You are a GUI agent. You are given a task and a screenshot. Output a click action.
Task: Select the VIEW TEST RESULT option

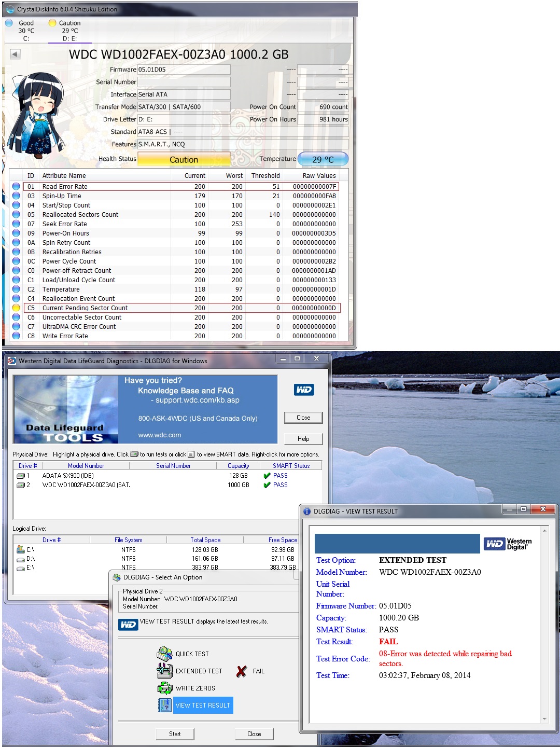pos(203,706)
